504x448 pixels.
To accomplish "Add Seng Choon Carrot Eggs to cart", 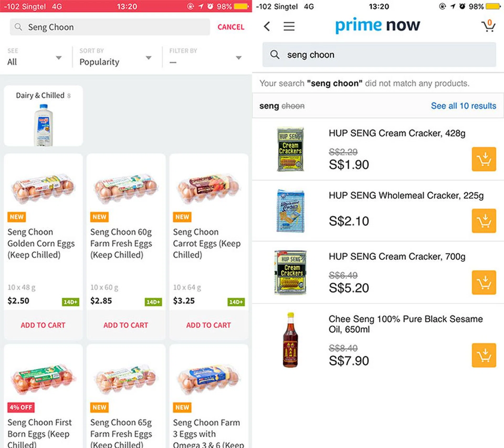I will point(208,325).
